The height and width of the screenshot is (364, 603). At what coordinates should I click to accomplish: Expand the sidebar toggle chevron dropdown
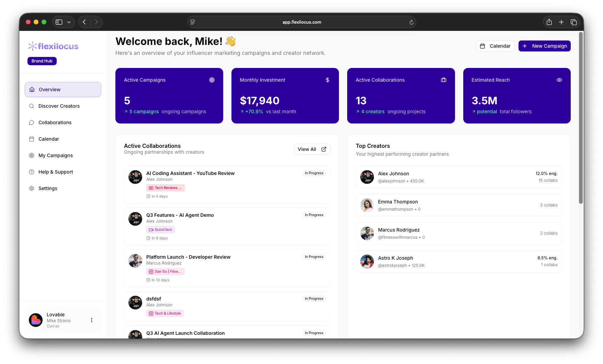pyautogui.click(x=68, y=22)
